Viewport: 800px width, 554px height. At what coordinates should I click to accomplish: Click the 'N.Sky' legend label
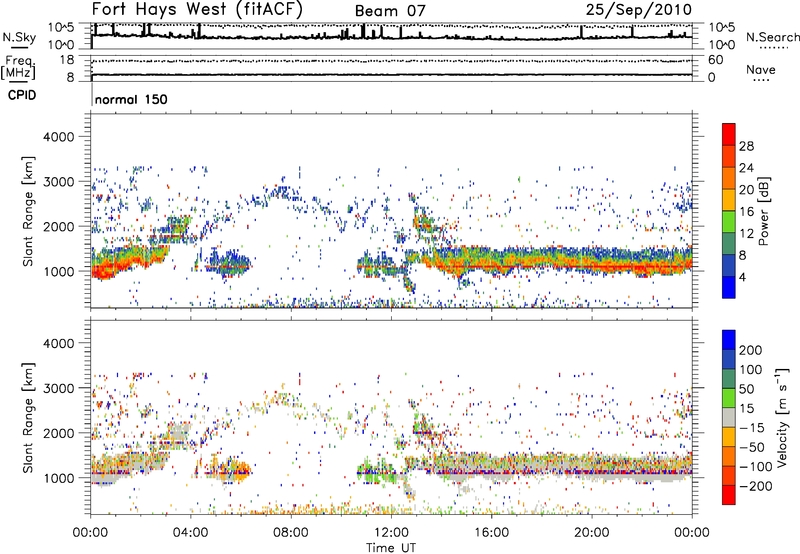tap(19, 37)
